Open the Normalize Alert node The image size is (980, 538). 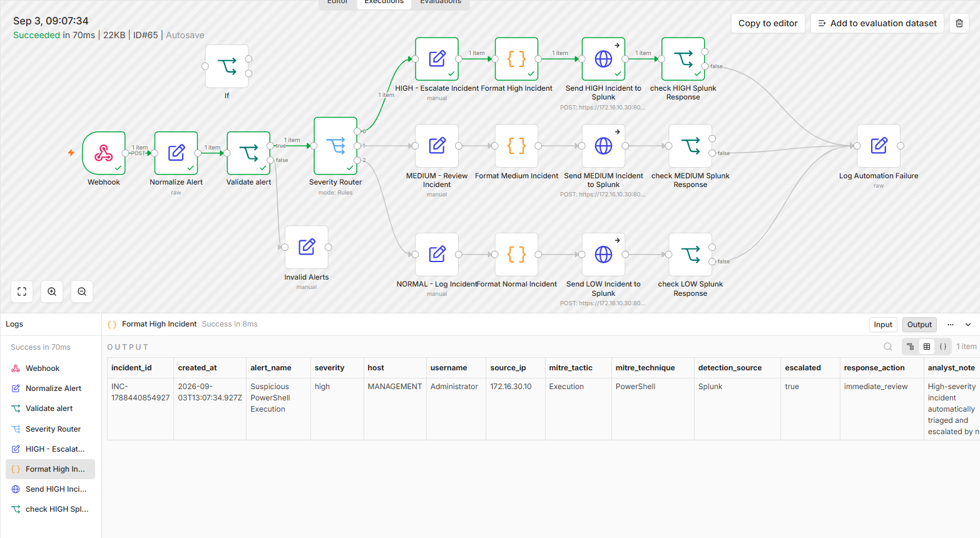pyautogui.click(x=176, y=153)
